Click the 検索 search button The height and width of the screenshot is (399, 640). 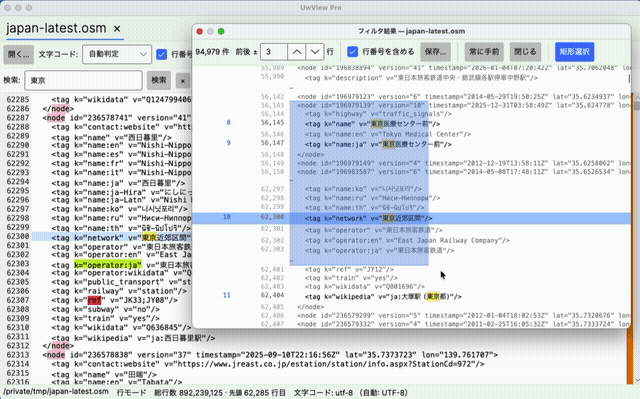point(159,80)
